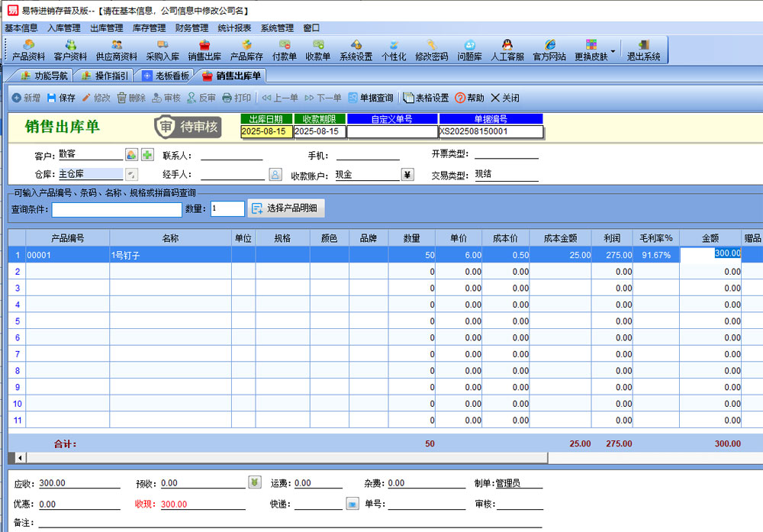
Task: Open the 收款单 toolbar icon
Action: (318, 50)
